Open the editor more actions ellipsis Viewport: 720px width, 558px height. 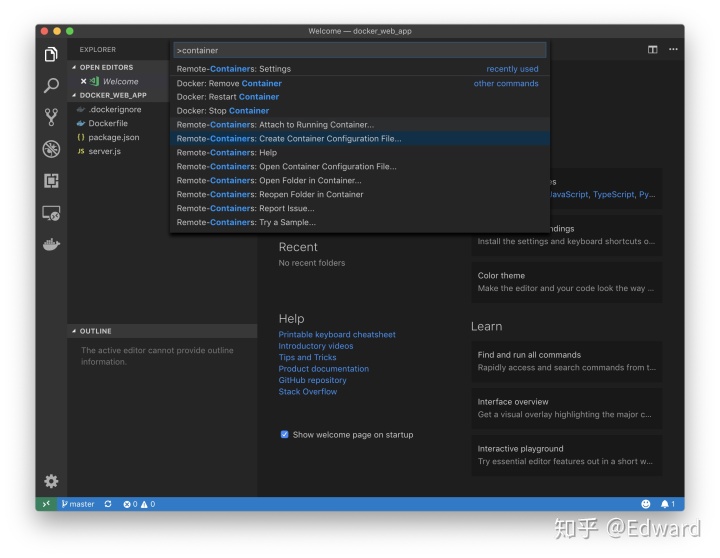673,49
